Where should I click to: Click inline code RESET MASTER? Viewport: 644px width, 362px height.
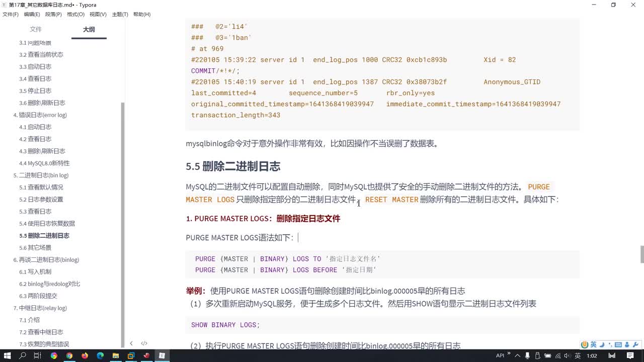click(x=392, y=200)
